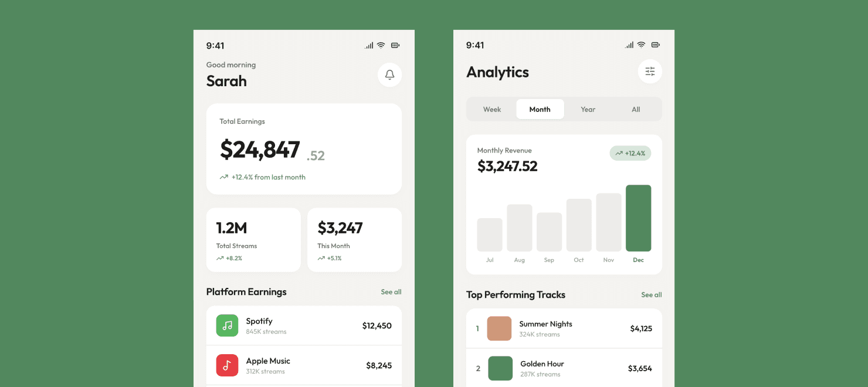868x387 pixels.
Task: Open the Analytics filter settings icon
Action: click(650, 72)
